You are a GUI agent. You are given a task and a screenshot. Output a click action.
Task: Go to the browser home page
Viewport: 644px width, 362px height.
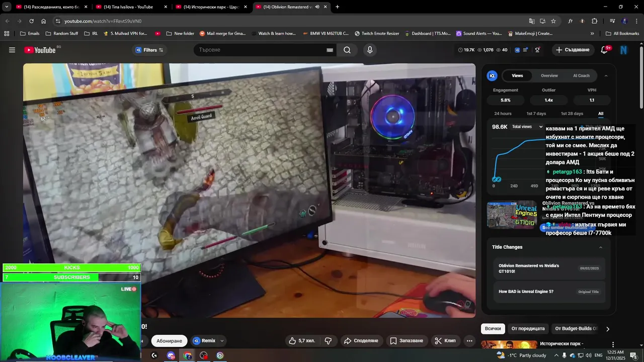click(x=43, y=21)
